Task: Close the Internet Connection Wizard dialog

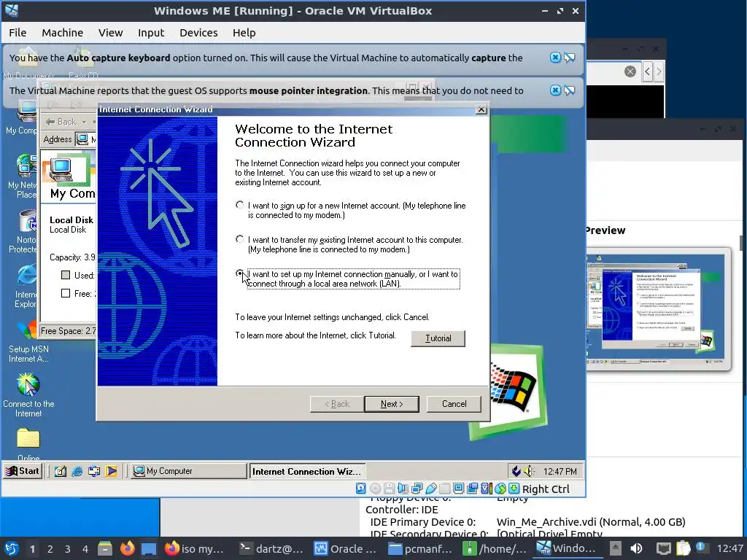Action: 481,109
